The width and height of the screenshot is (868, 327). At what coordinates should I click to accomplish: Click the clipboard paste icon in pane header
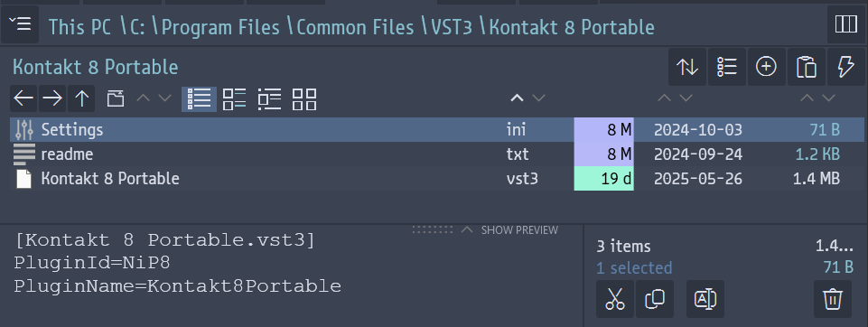807,68
